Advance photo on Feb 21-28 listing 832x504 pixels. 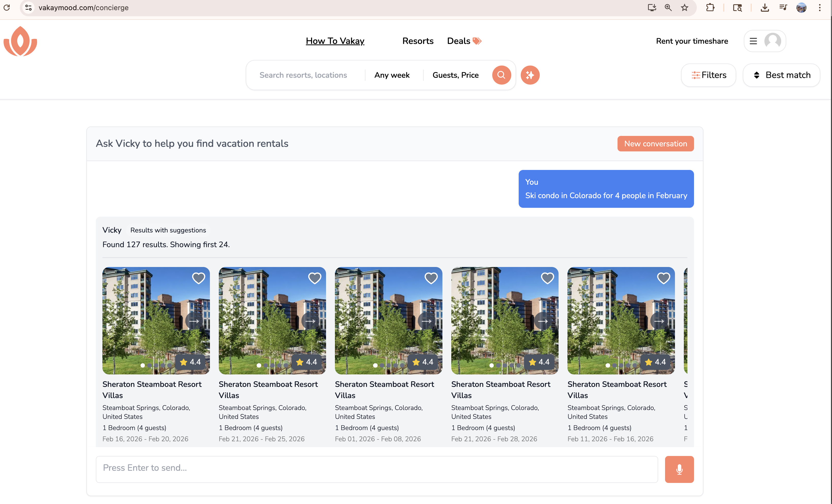coord(543,321)
